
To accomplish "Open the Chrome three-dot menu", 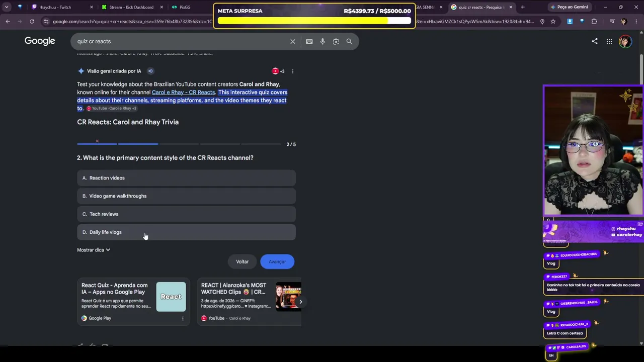I will pyautogui.click(x=636, y=22).
